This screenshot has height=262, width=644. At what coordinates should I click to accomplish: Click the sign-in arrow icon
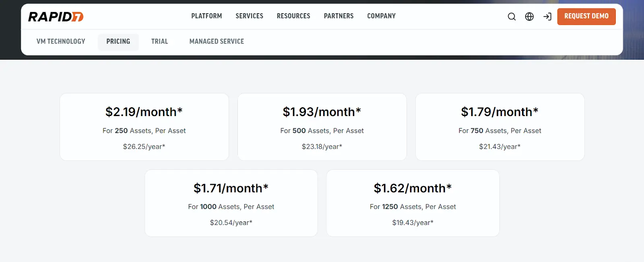(547, 17)
